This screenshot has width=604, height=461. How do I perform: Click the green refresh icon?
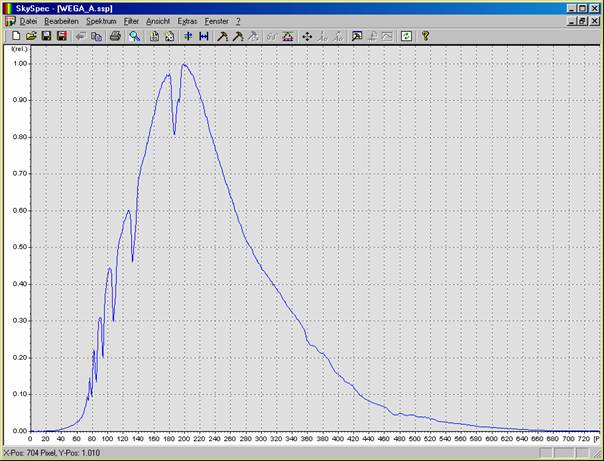coord(406,36)
